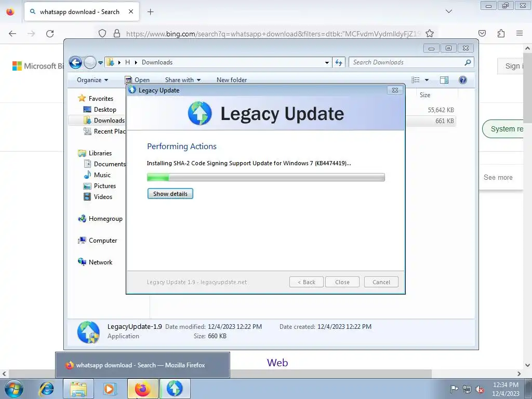532x399 pixels.
Task: Open a new Firefox tab
Action: click(150, 12)
